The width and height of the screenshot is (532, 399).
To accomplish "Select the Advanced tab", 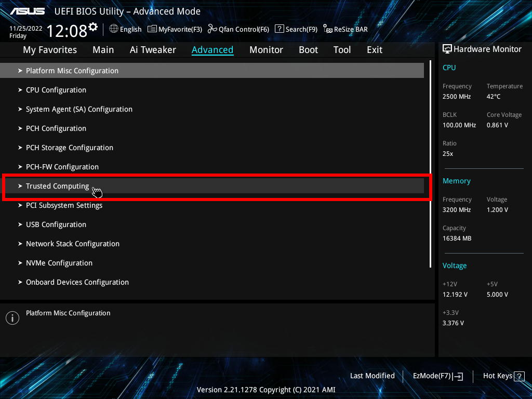I will [212, 50].
